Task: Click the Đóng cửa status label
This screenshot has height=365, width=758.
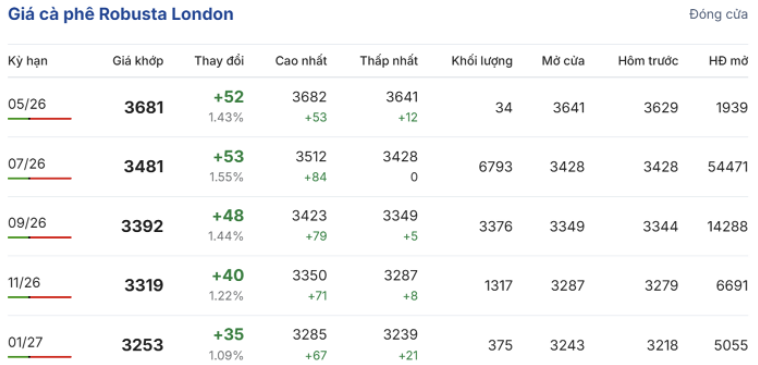Action: point(718,15)
